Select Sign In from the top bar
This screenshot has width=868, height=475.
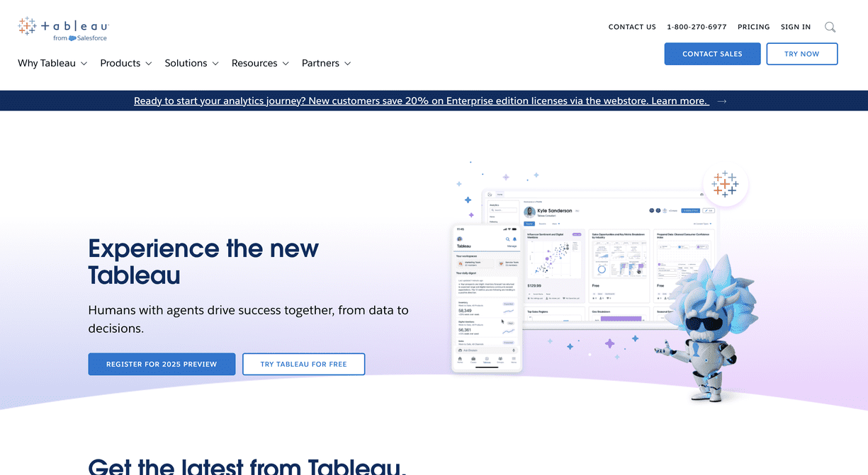[796, 27]
